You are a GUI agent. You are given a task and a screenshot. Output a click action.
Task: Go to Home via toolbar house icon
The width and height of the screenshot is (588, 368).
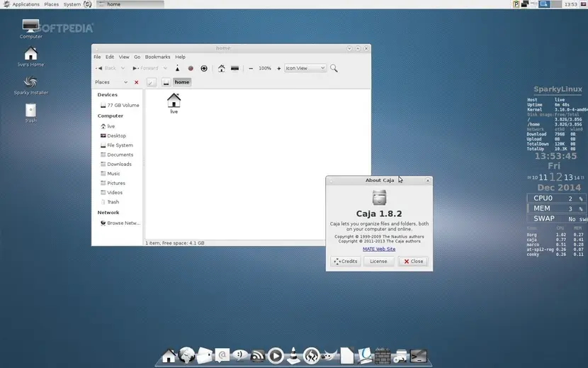pyautogui.click(x=222, y=68)
